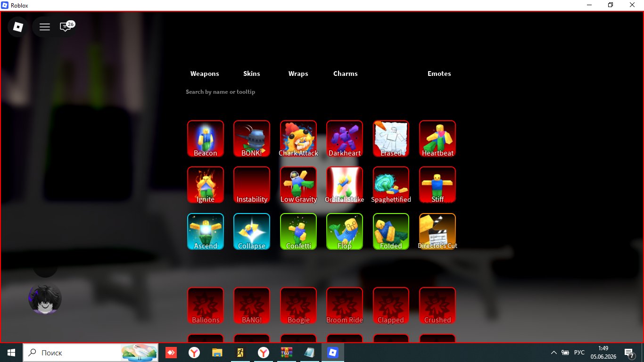
Task: Select the Orbital Strike emote
Action: click(x=345, y=185)
